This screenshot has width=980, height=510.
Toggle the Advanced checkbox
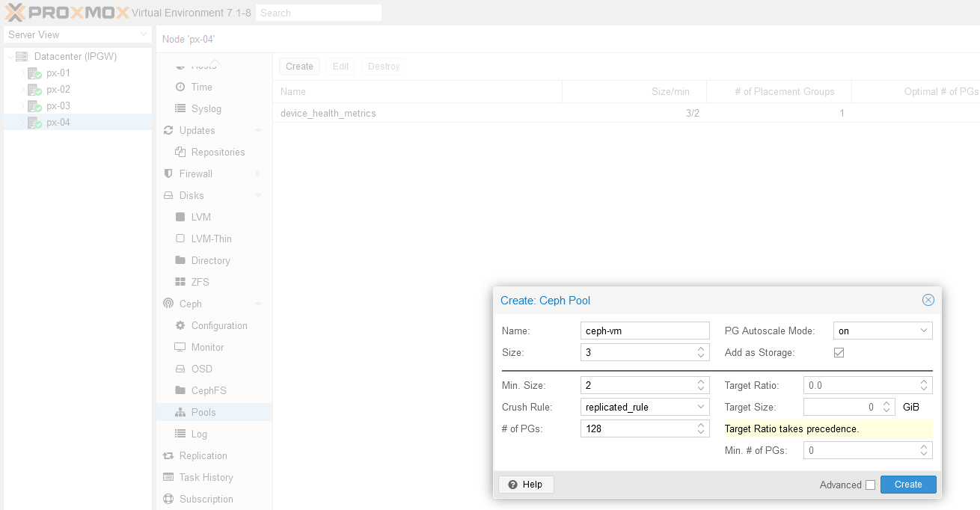pyautogui.click(x=870, y=485)
